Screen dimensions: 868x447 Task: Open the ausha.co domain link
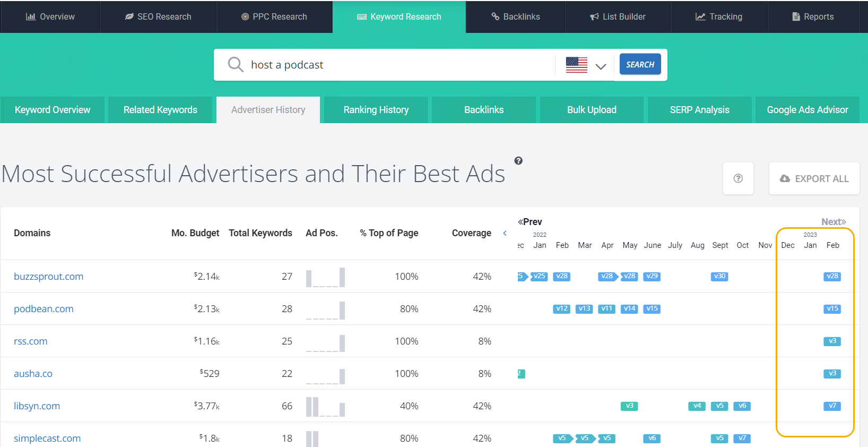click(33, 374)
